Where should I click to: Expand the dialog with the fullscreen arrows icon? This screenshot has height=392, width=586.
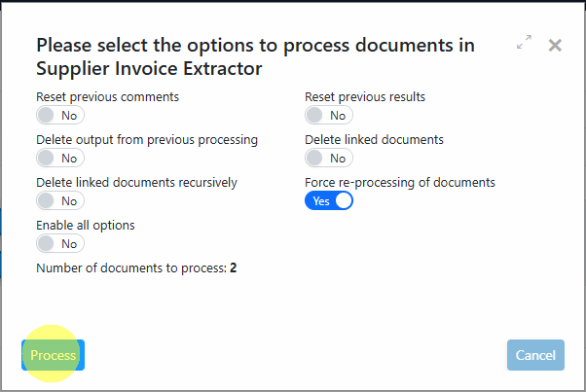click(524, 42)
